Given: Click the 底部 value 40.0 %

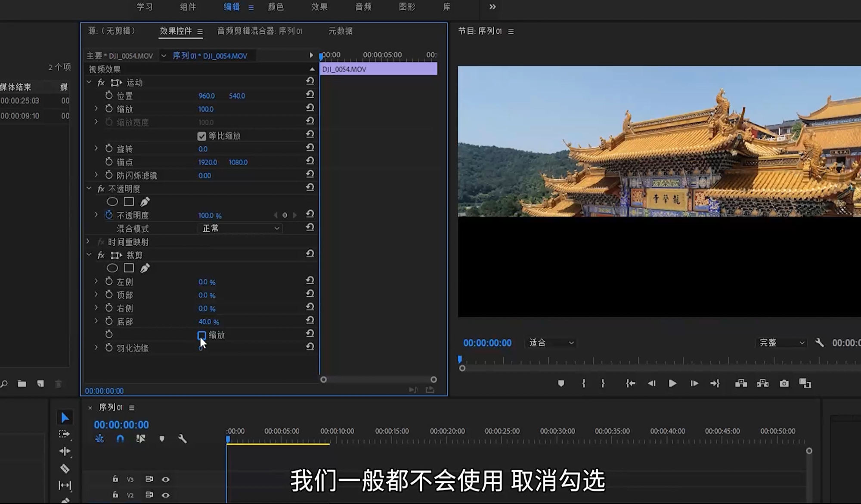Looking at the screenshot, I should 209,322.
